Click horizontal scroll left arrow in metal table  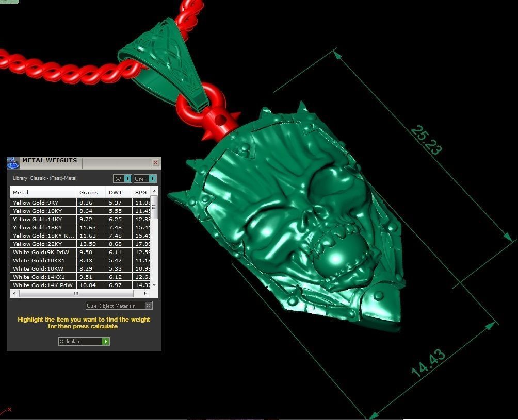tap(14, 293)
